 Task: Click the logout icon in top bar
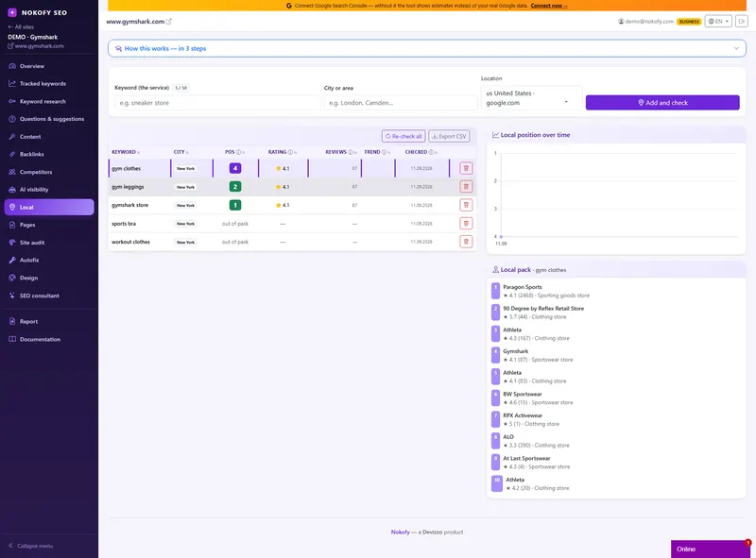[742, 21]
